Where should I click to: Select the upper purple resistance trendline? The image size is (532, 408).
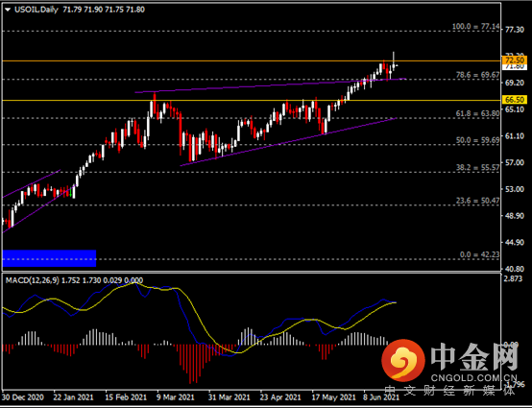tap(270, 85)
